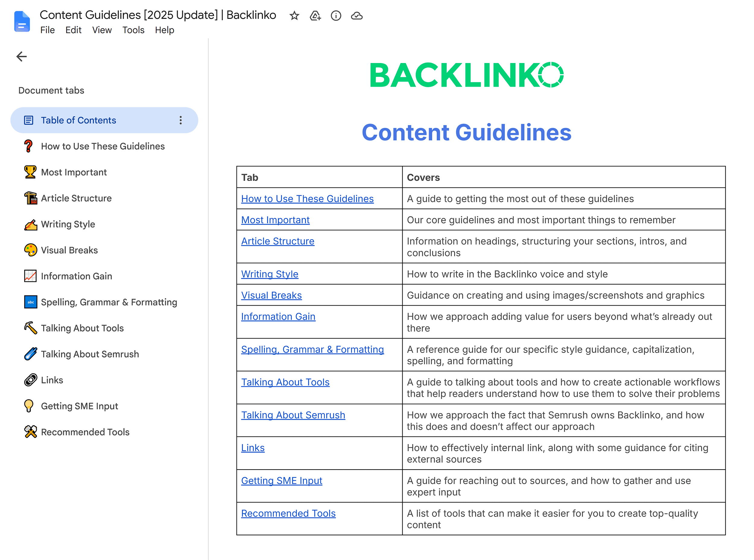Viewport: 754px width, 560px height.
Task: Click the paperclip icon for Links tab
Action: point(30,380)
